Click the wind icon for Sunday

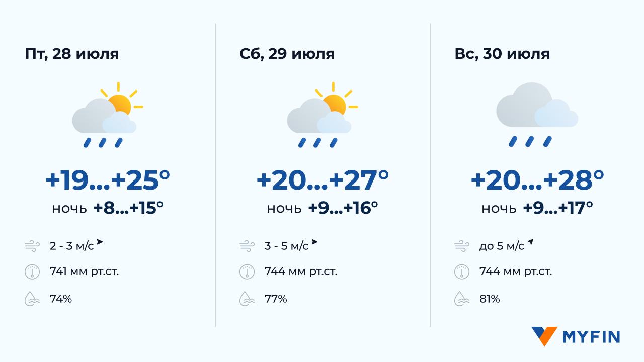point(461,246)
